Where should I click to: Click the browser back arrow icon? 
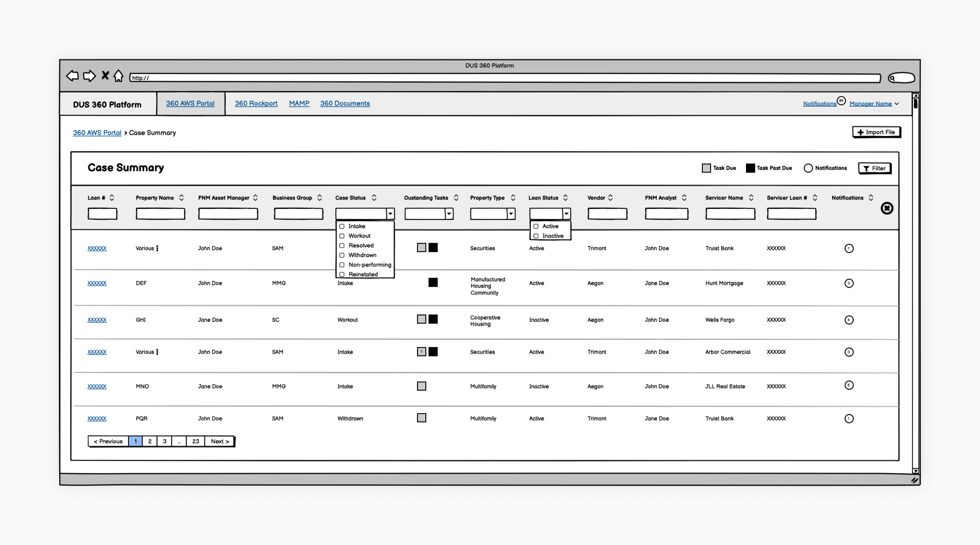coord(73,76)
